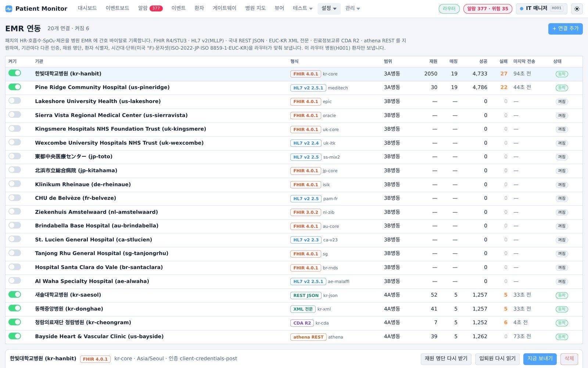Image resolution: width=588 pixels, height=368 pixels.
Task: Select the Tanjong Rhu General Hospital row name
Action: pyautogui.click(x=101, y=253)
